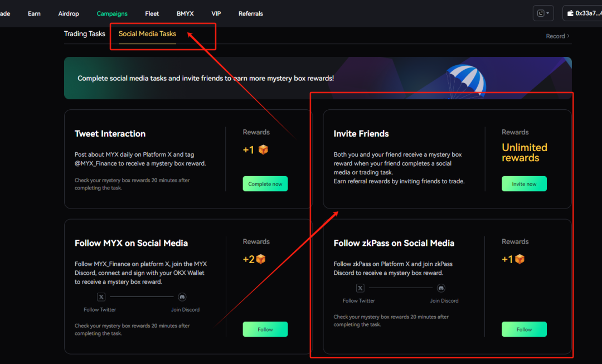The height and width of the screenshot is (364, 602).
Task: Open the Airdrop menu item
Action: [69, 13]
